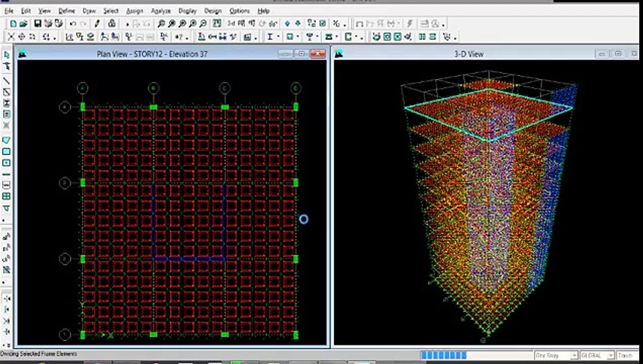643x364 pixels.
Task: Click the Run Analysis play arrow
Action: pos(127,24)
